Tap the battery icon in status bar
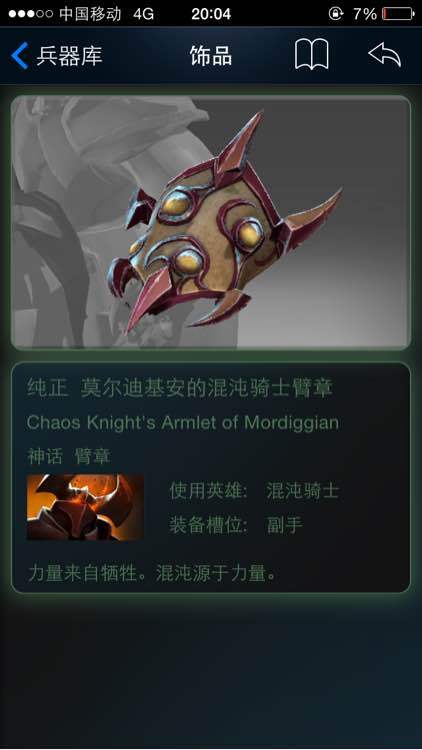Viewport: 422px width, 750px height. pos(399,14)
